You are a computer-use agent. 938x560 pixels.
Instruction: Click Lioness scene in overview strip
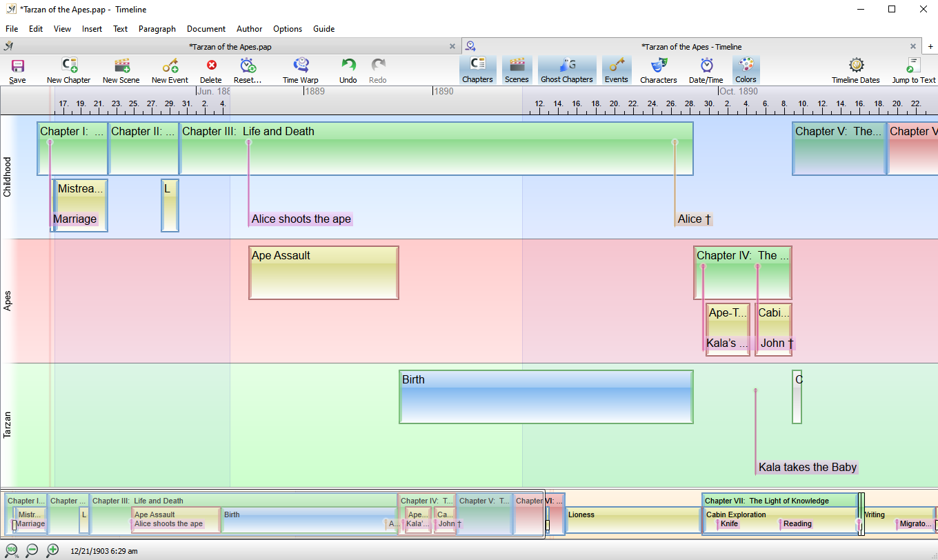click(x=633, y=521)
